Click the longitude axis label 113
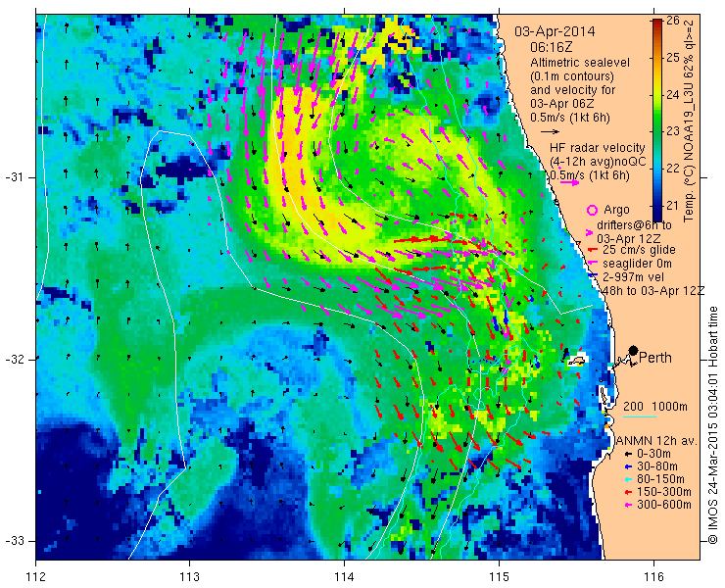The image size is (725, 588). 190,577
